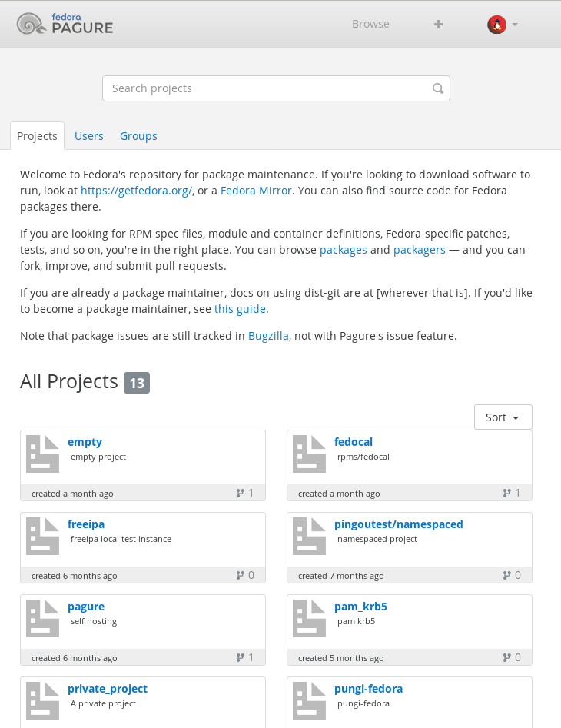Click the fork icon on freeipa card
The height and width of the screenshot is (728, 561).
coord(240,575)
